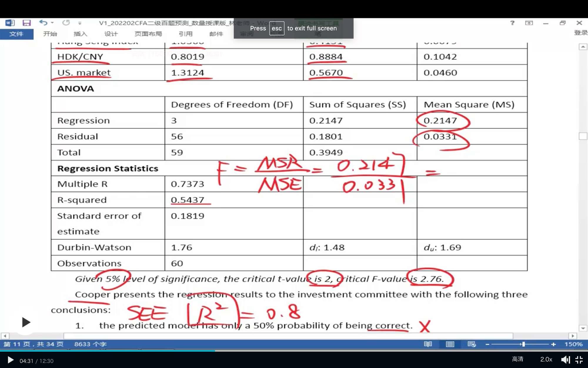This screenshot has height=368, width=588.
Task: Click the Word zoom slider handle
Action: tap(523, 344)
